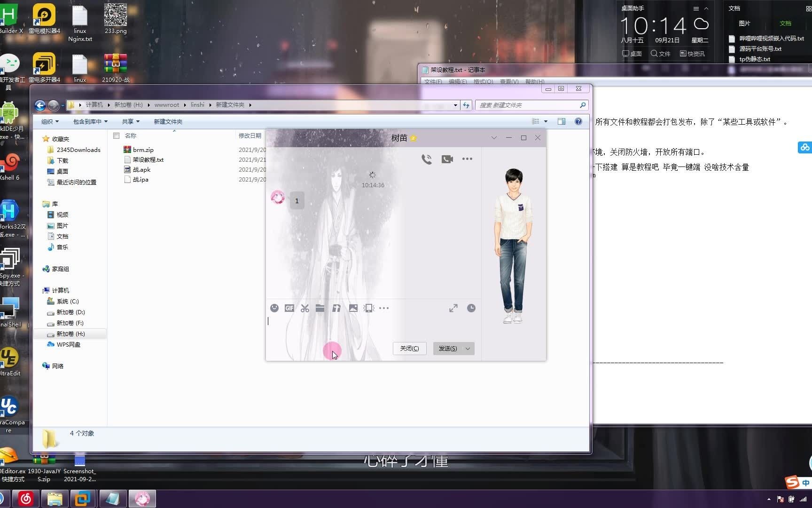Click the Sogou input method icon

(x=792, y=482)
